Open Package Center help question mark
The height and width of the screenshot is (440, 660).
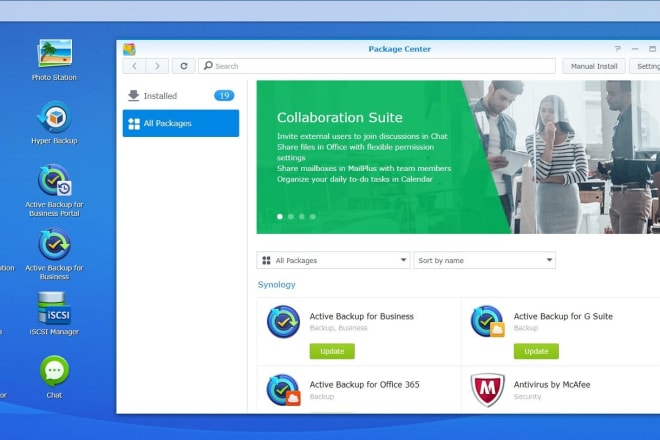click(617, 49)
